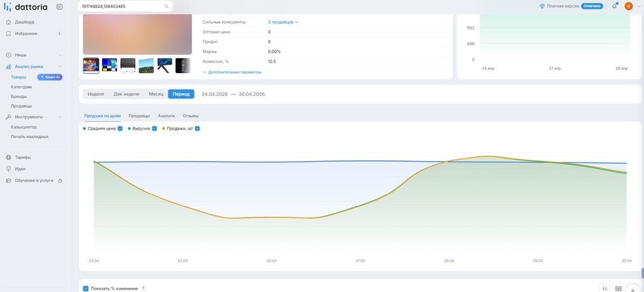Screen dimensions: 644x292
Task: Click the search magnifier icon
Action: (x=166, y=6)
